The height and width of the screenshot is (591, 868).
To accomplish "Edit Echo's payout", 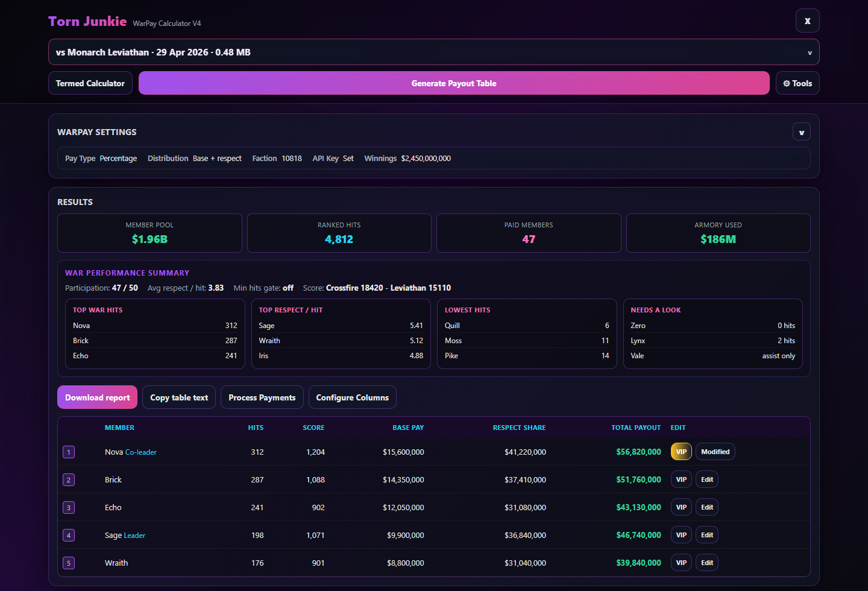I will (707, 507).
